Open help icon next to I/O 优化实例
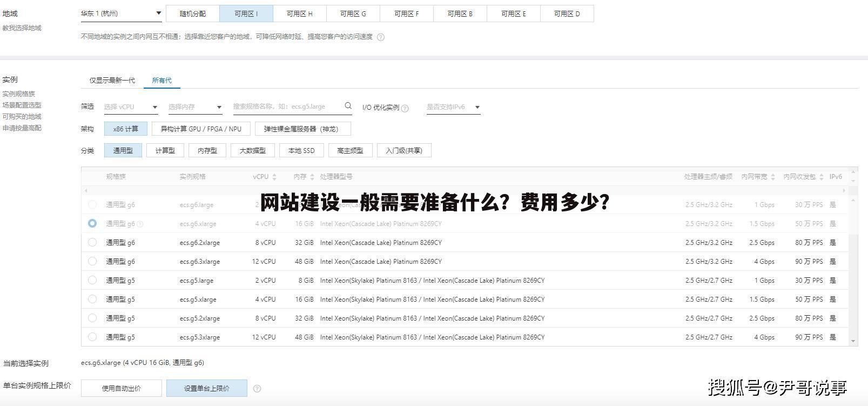 (x=405, y=108)
